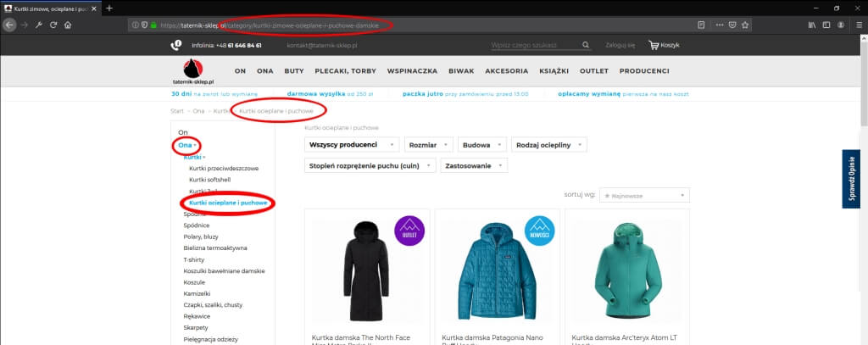Click the taternik-sklep.pl logo
The width and height of the screenshot is (868, 345).
[193, 72]
